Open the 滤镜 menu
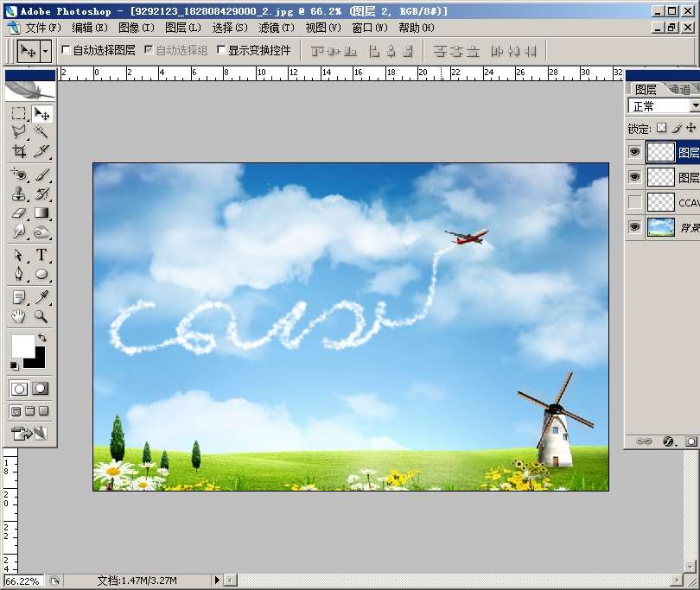Screen dimensions: 700x590 tap(277, 28)
